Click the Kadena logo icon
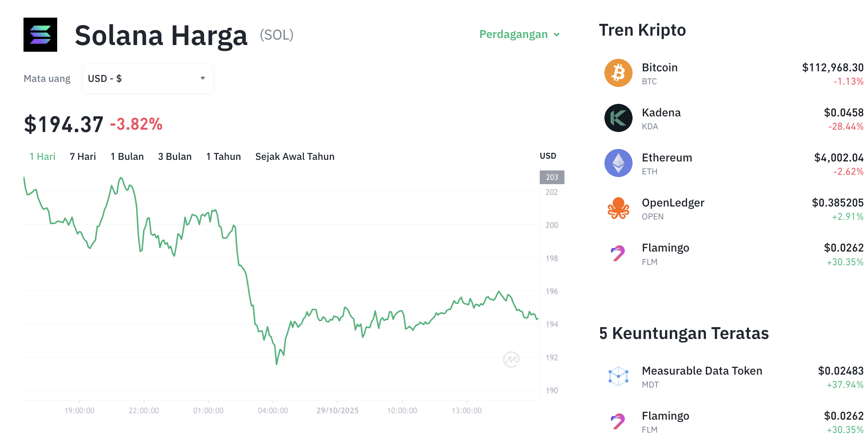 click(618, 118)
